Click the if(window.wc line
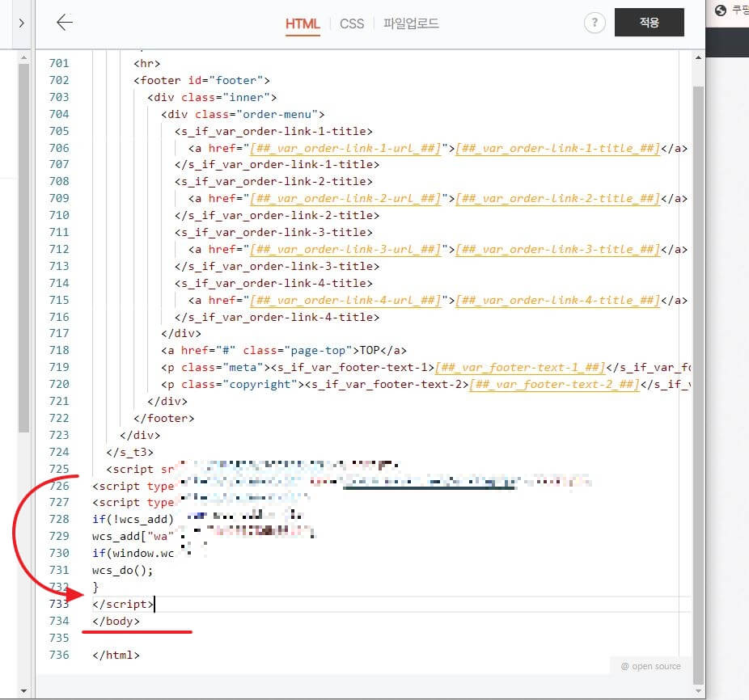 point(133,554)
